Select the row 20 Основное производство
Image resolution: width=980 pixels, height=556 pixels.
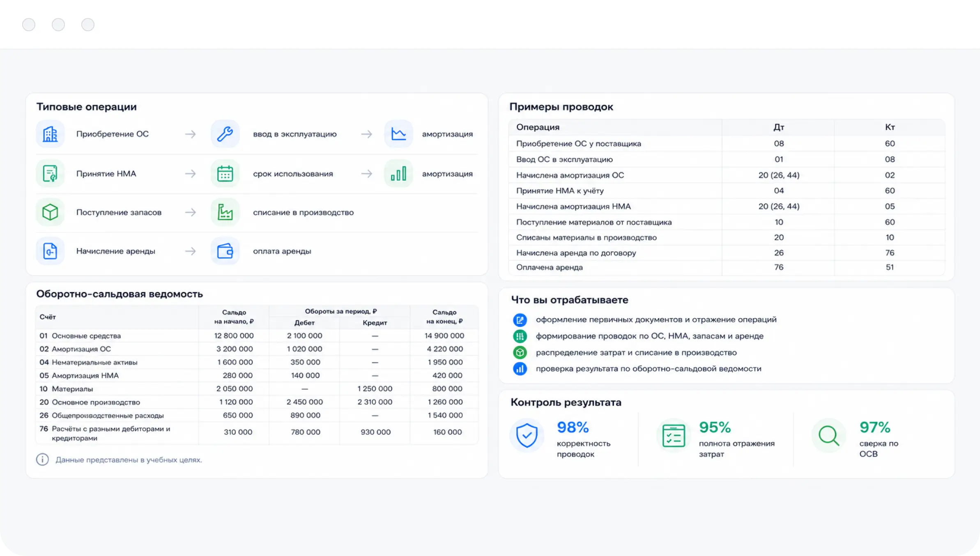[x=257, y=402]
